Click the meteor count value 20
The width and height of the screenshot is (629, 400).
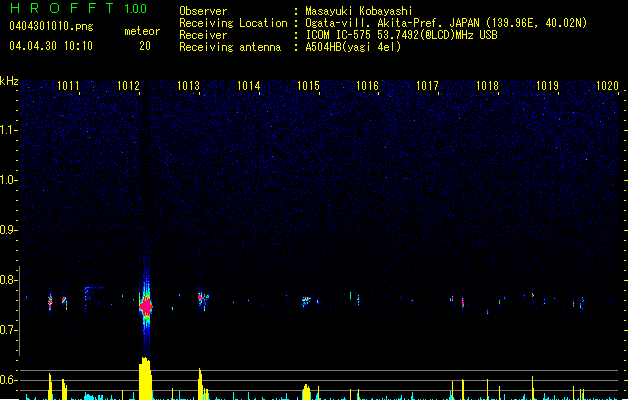pyautogui.click(x=145, y=46)
